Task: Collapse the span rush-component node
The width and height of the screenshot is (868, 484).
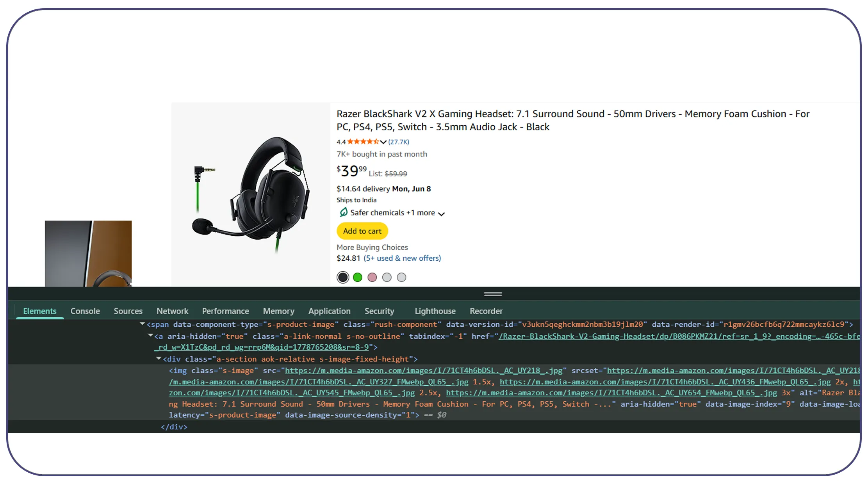Action: click(x=143, y=324)
